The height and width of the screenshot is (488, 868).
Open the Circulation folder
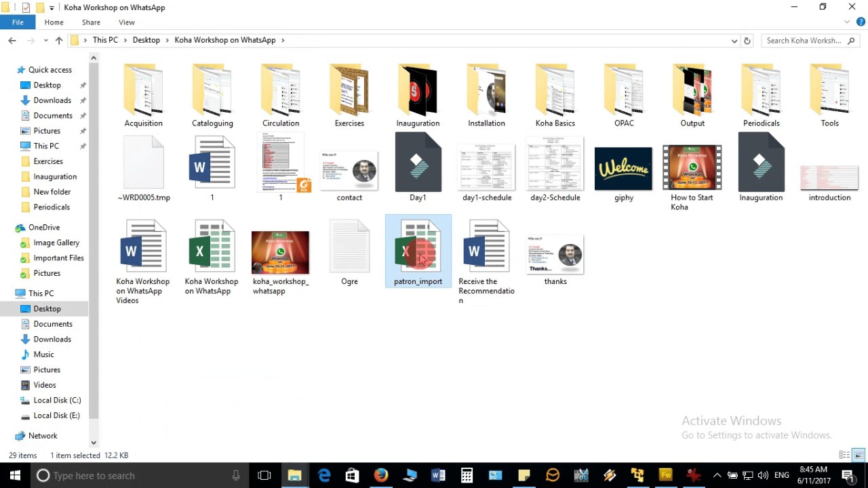tap(281, 95)
